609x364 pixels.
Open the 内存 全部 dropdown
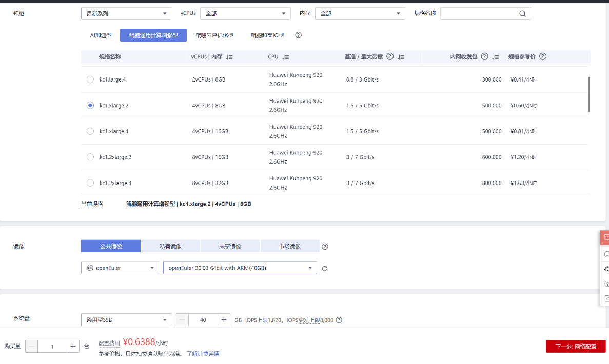click(x=360, y=13)
